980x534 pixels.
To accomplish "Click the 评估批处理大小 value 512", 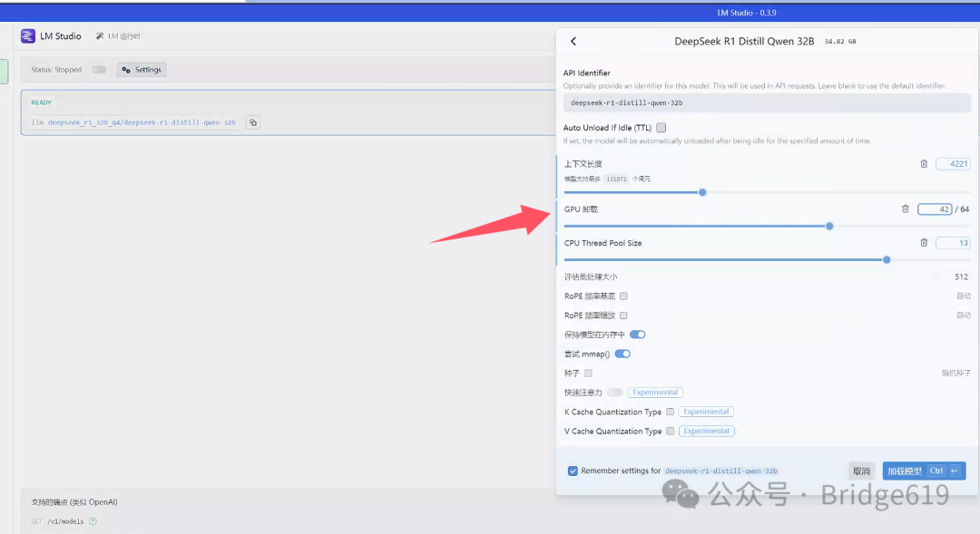I will [961, 277].
